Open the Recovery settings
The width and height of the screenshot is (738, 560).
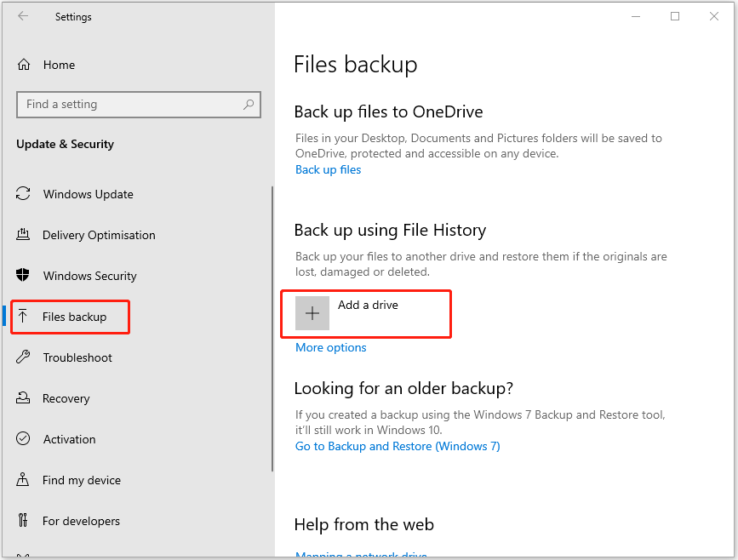(66, 398)
